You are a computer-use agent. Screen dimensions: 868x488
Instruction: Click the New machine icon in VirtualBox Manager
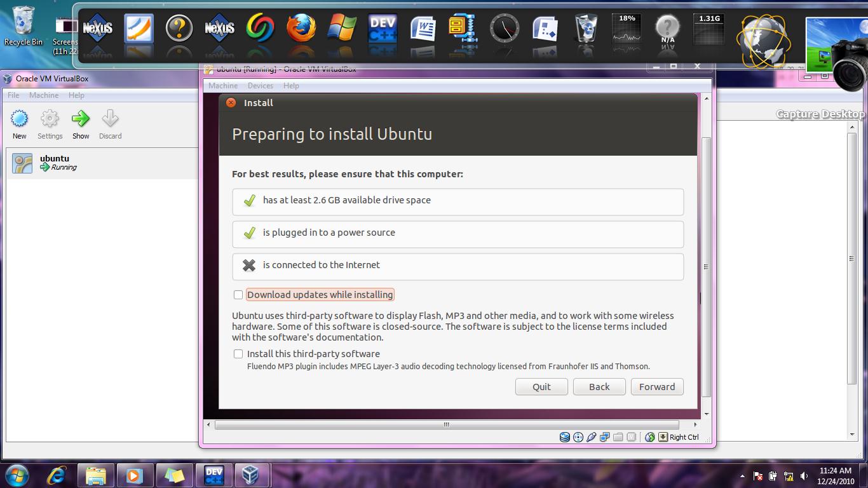click(20, 119)
